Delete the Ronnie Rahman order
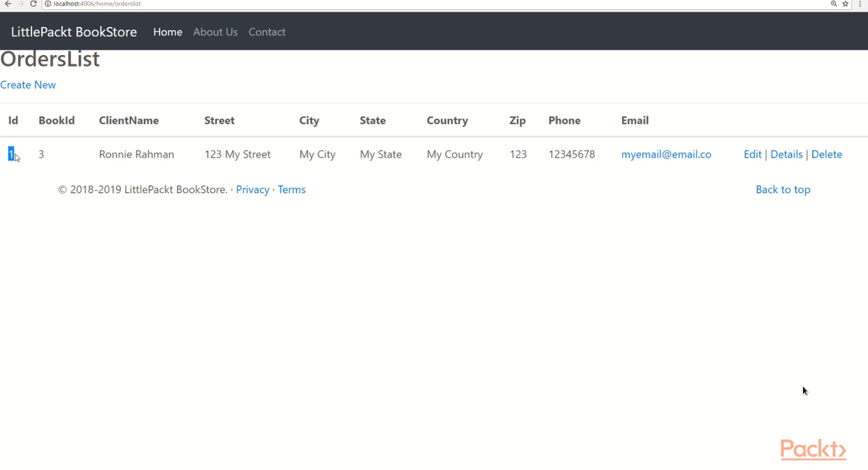868x470 pixels. coord(827,154)
